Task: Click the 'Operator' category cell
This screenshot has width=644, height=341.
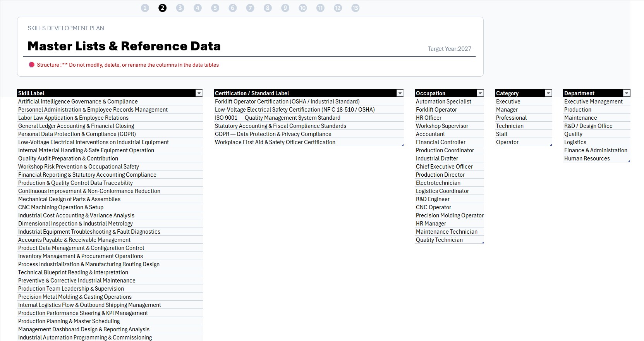Action: (523, 142)
